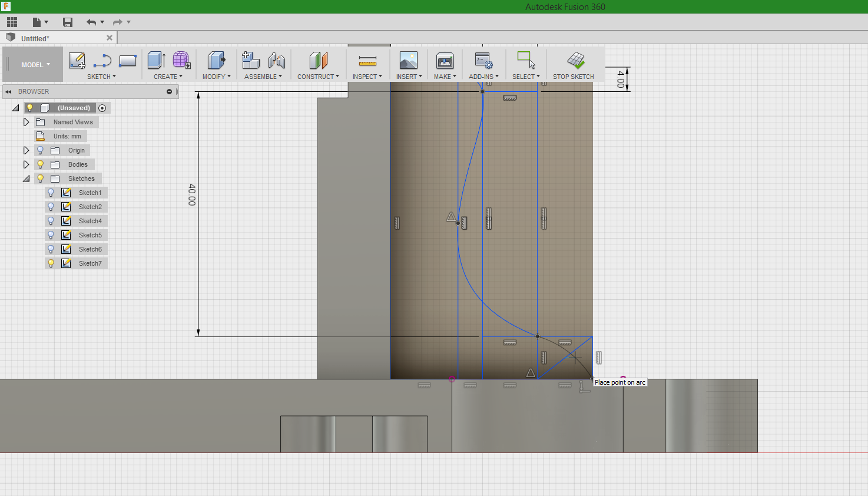Select the Create Form sculpt icon
Viewport: 868px width, 496px height.
181,60
